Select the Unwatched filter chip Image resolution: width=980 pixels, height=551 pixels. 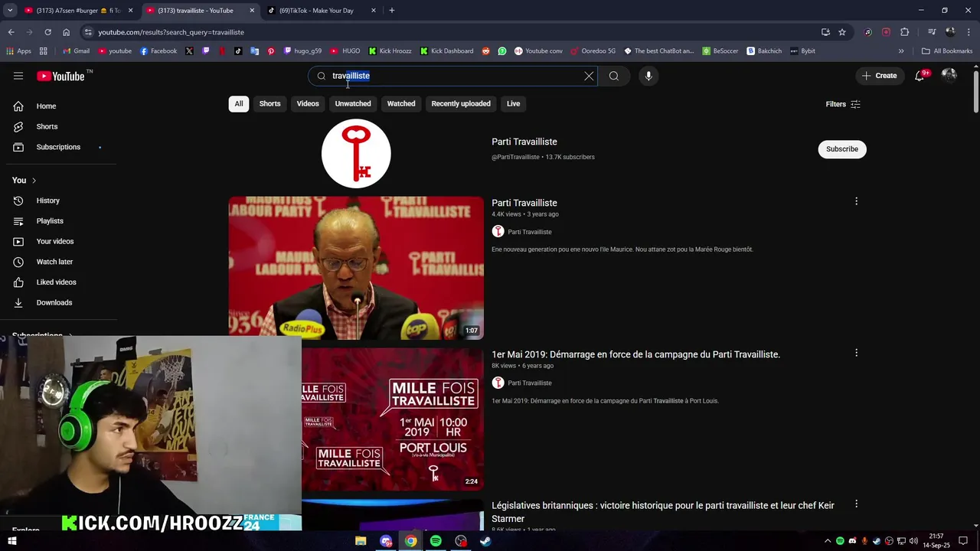coord(353,103)
